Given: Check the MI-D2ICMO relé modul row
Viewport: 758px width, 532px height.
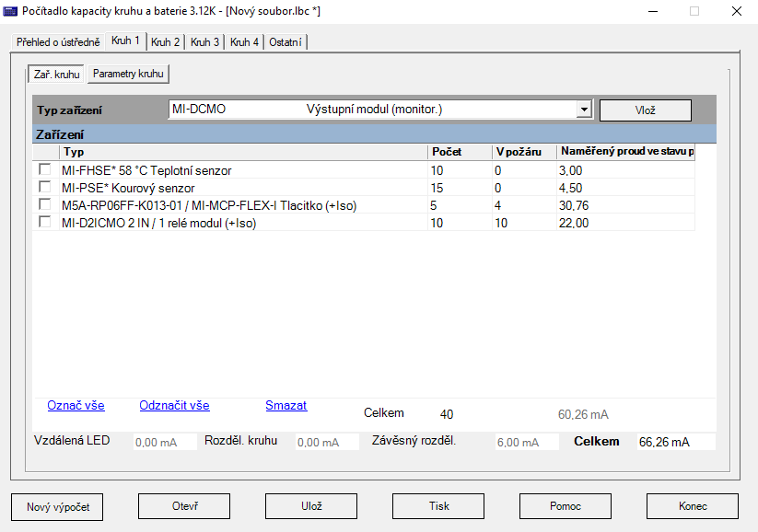Looking at the screenshot, I should pos(44,223).
